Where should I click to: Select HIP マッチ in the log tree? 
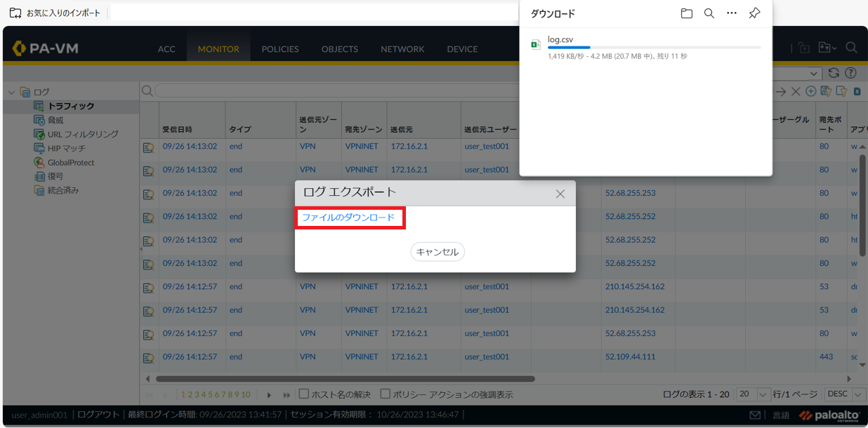tap(66, 148)
